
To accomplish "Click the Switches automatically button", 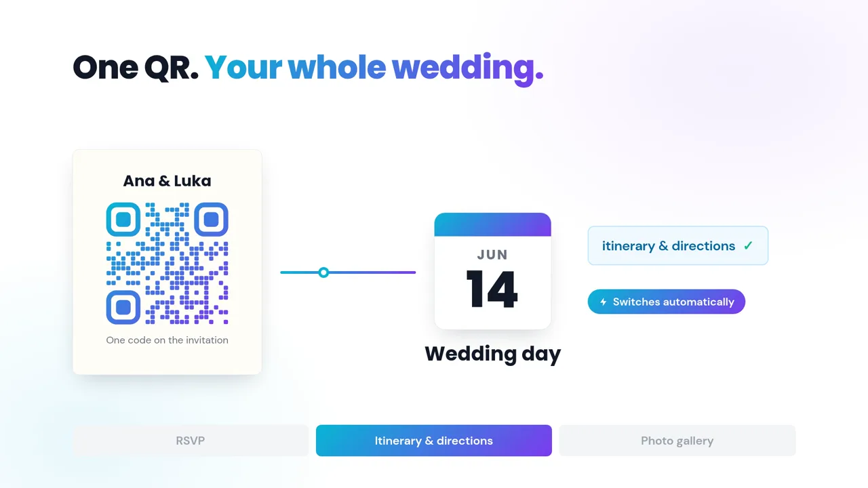I will point(667,302).
